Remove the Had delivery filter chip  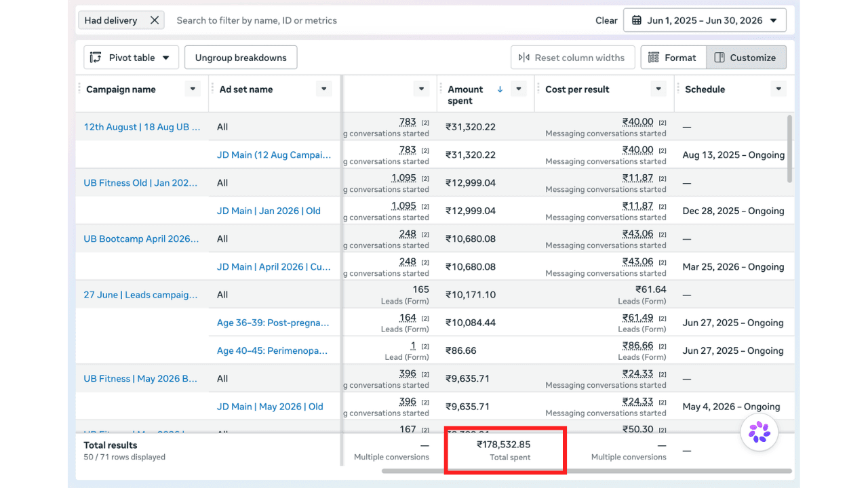[x=155, y=20]
